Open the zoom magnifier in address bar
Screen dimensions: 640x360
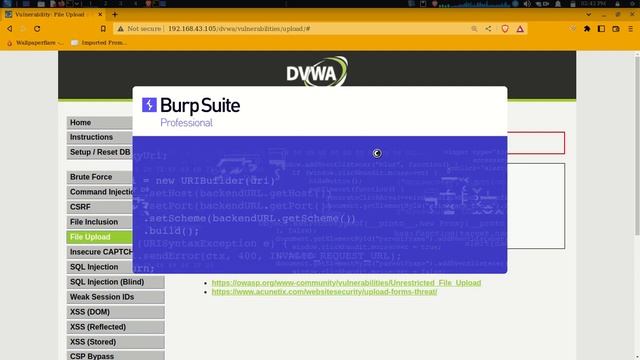click(474, 29)
